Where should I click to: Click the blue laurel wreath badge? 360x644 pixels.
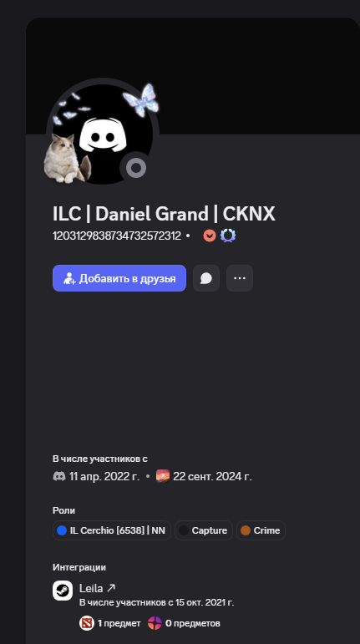tap(228, 236)
